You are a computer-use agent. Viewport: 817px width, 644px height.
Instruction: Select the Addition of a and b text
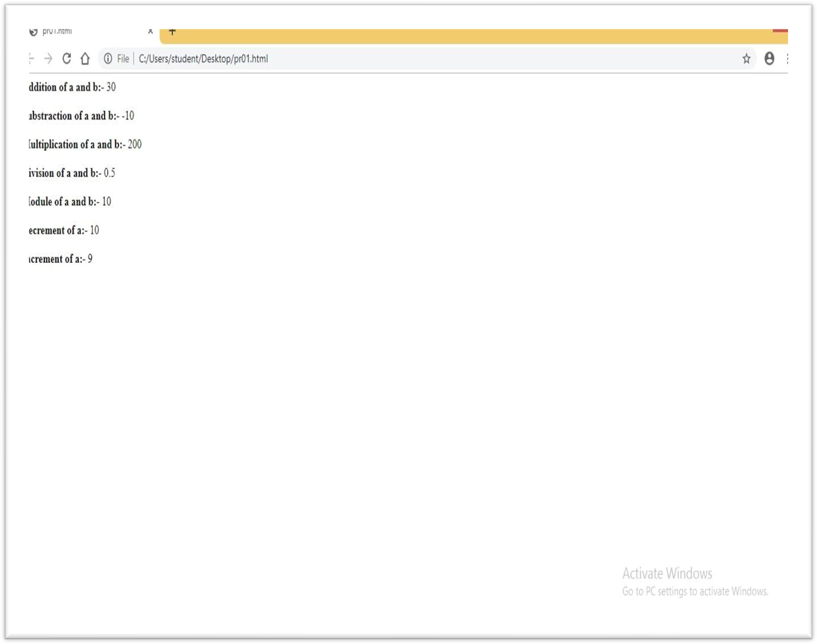tap(69, 87)
